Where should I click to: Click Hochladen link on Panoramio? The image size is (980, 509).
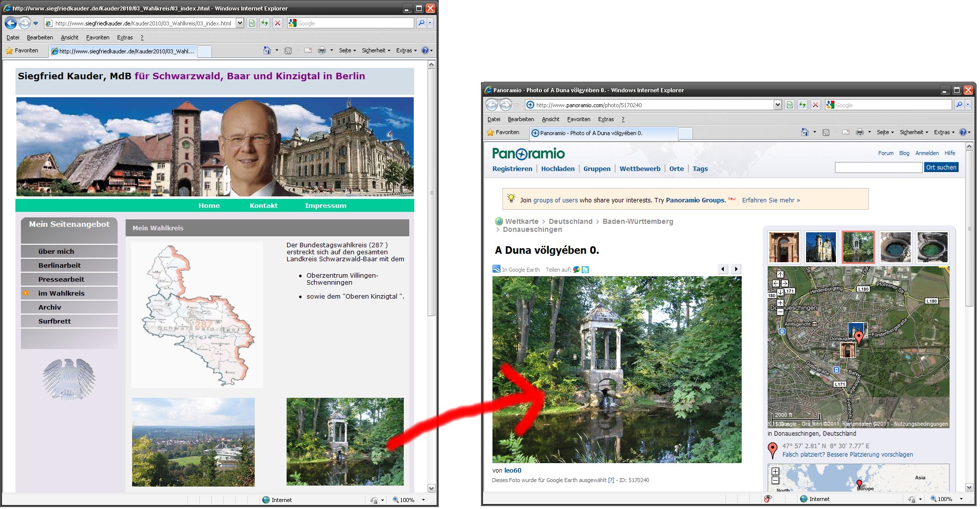(x=558, y=169)
